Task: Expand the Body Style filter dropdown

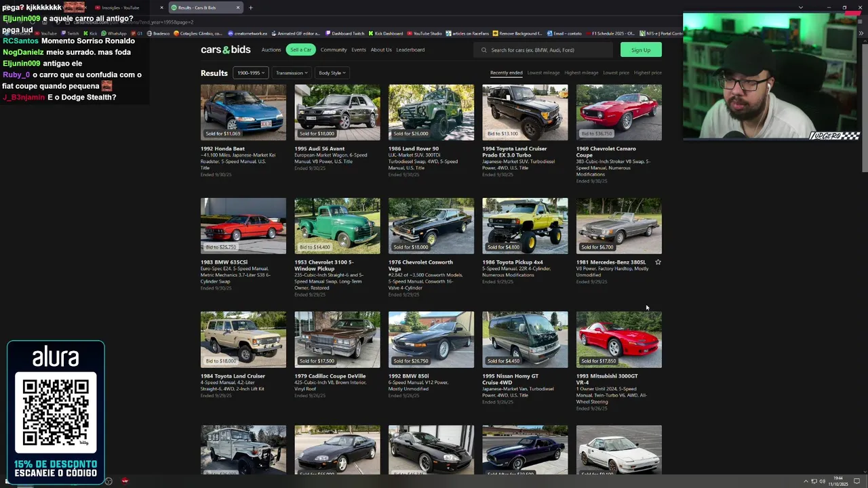Action: (332, 73)
